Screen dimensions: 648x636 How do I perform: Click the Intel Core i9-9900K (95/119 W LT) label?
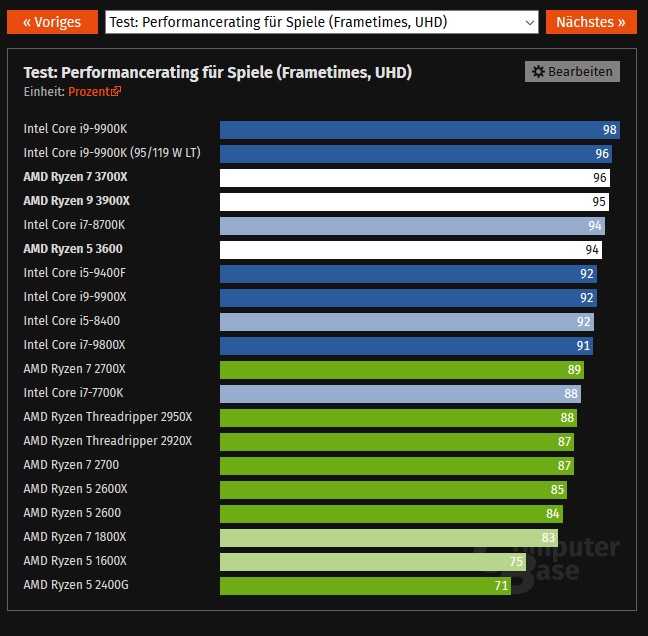112,152
